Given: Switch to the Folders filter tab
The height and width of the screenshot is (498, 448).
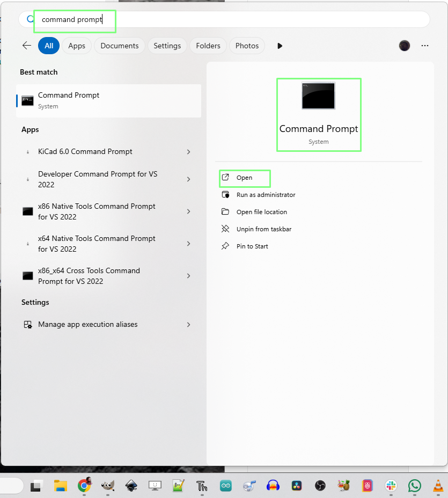Looking at the screenshot, I should (208, 46).
